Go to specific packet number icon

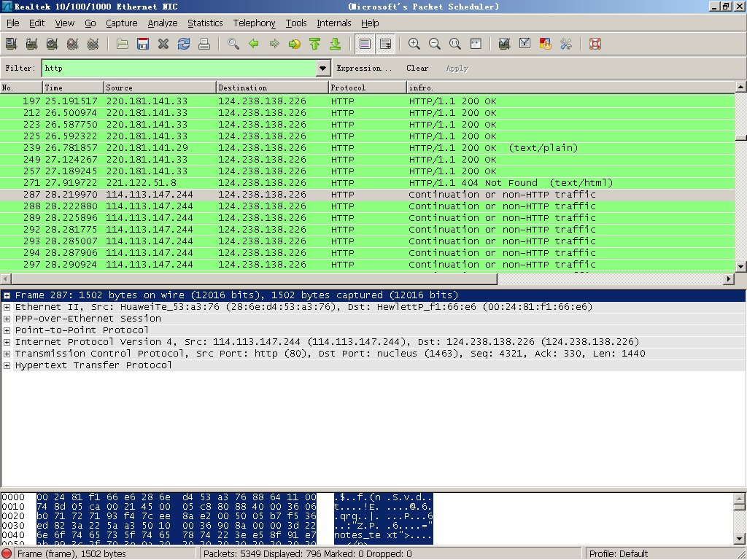click(295, 44)
